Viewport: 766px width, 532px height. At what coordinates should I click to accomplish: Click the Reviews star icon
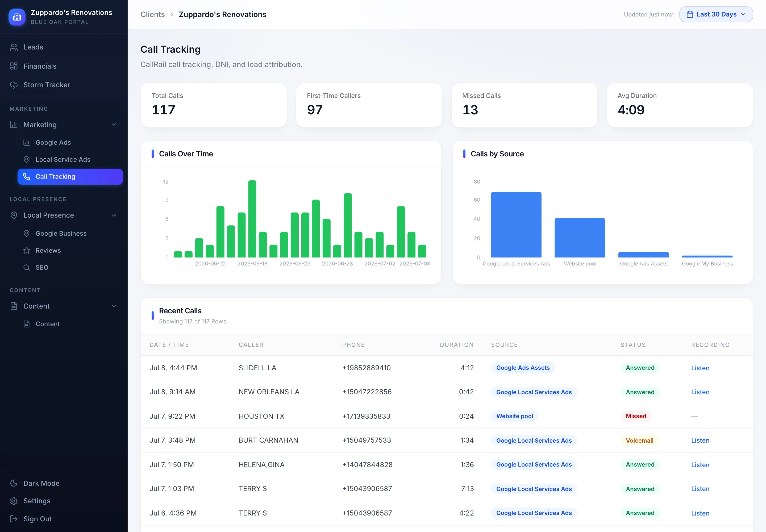[x=27, y=251]
